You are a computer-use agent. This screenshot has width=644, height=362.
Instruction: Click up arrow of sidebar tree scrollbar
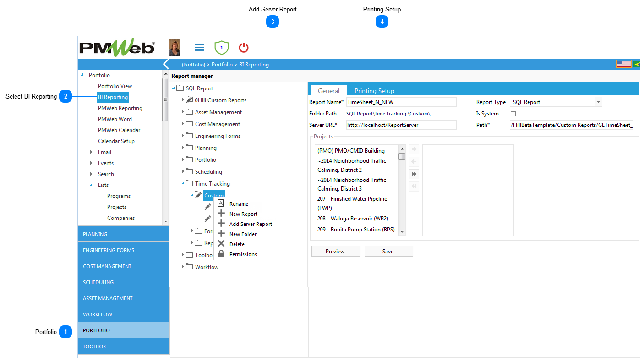pyautogui.click(x=166, y=74)
